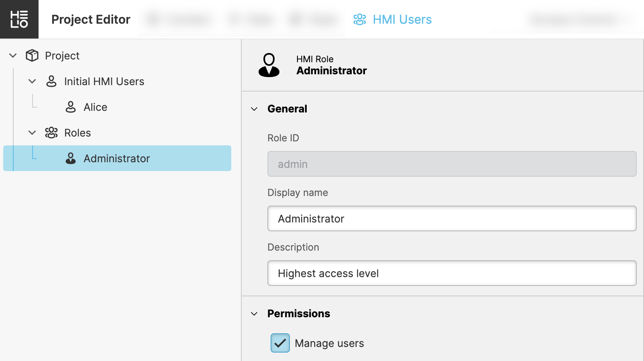Image resolution: width=644 pixels, height=361 pixels.
Task: Click the large HMI Role avatar icon
Action: coord(269,65)
